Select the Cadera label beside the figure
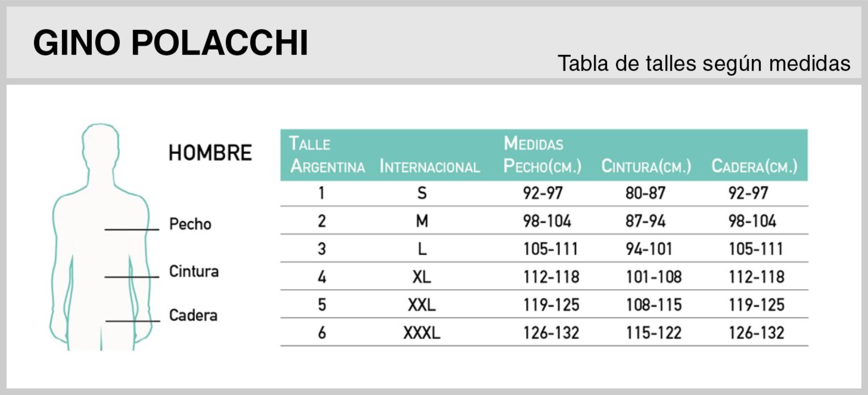 [193, 316]
